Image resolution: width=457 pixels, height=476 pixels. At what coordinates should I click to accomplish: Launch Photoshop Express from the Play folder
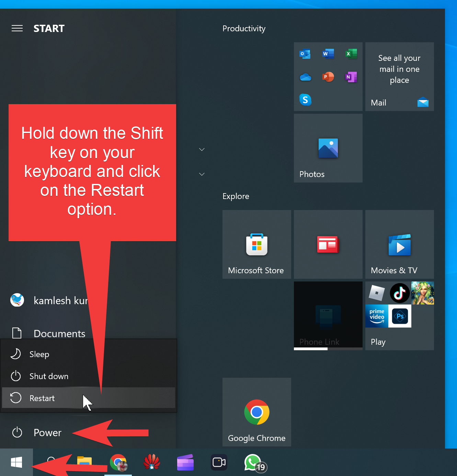point(400,316)
